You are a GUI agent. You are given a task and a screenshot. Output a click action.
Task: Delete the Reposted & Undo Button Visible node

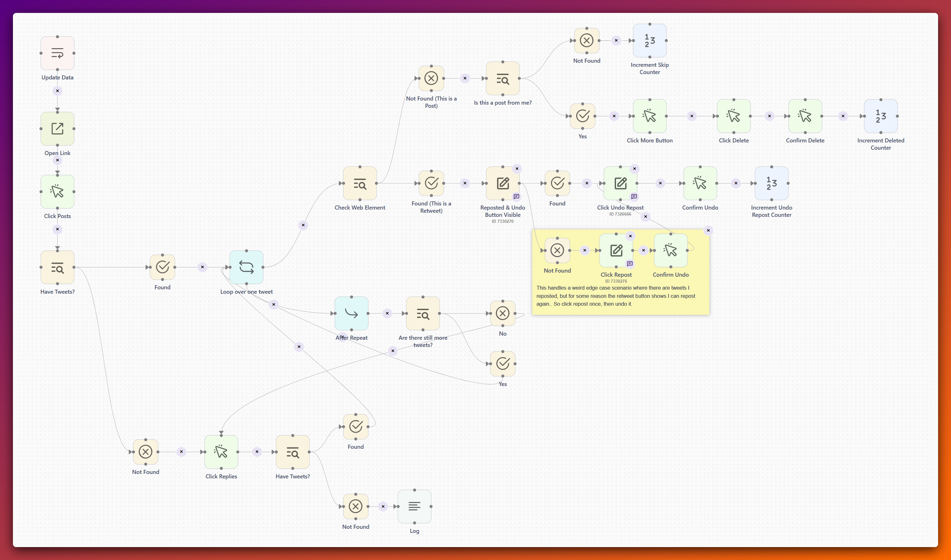(517, 169)
